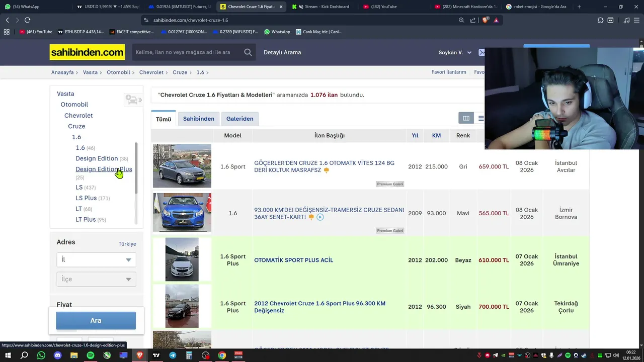Go to Chevrolet in the sidebar category tree
The height and width of the screenshot is (362, 644).
[x=78, y=116]
